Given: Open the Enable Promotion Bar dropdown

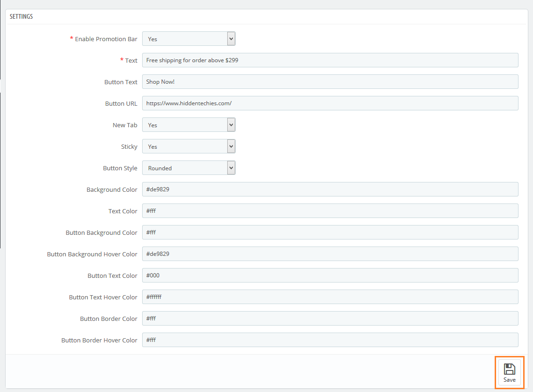Looking at the screenshot, I should pyautogui.click(x=188, y=38).
